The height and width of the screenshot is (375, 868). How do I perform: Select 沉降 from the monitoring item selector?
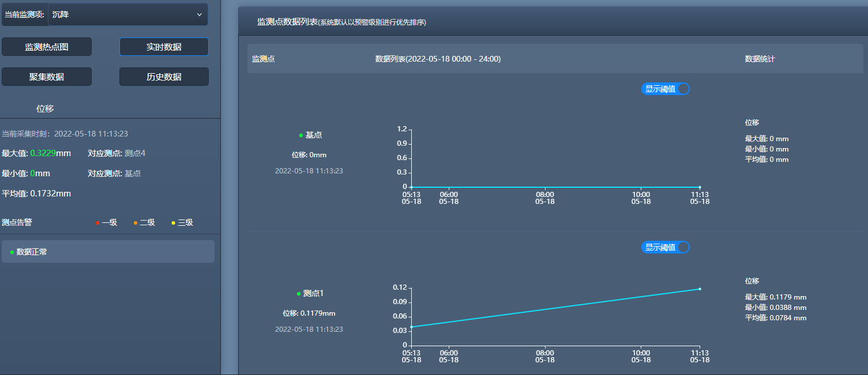128,14
